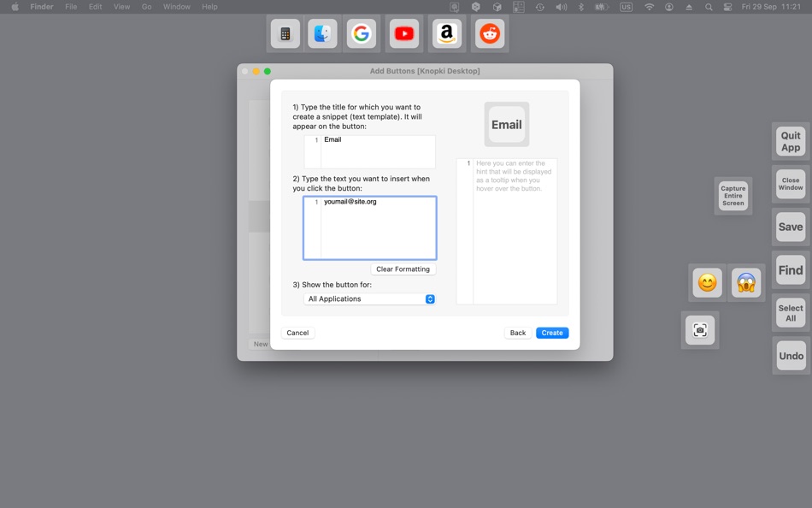Click the Create button
This screenshot has height=508, width=812.
pyautogui.click(x=552, y=333)
